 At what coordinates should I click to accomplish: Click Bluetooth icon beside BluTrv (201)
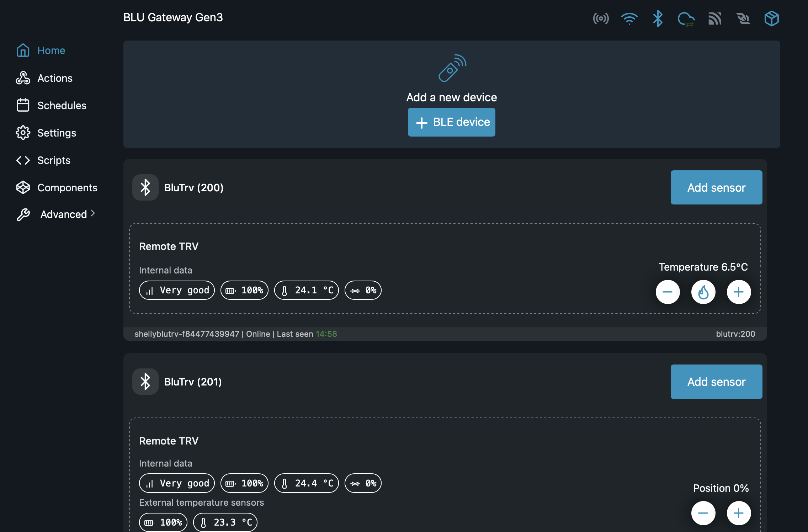(x=145, y=382)
